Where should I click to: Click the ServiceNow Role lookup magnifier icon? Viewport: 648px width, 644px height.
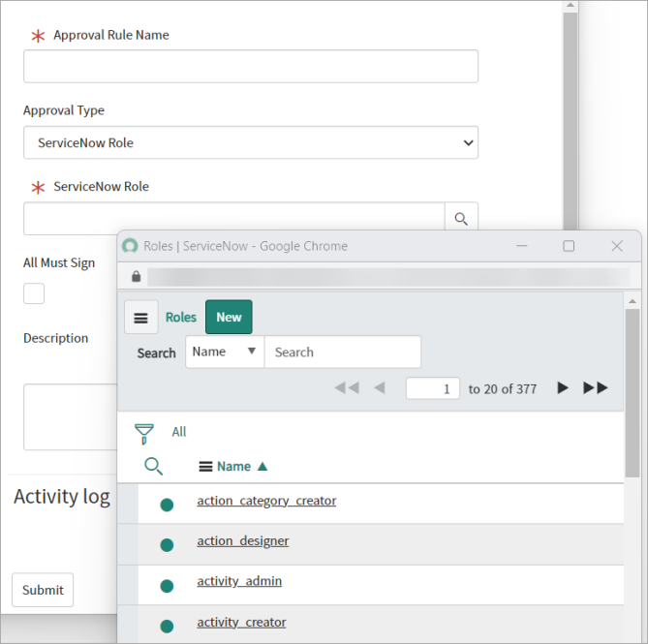click(x=461, y=218)
